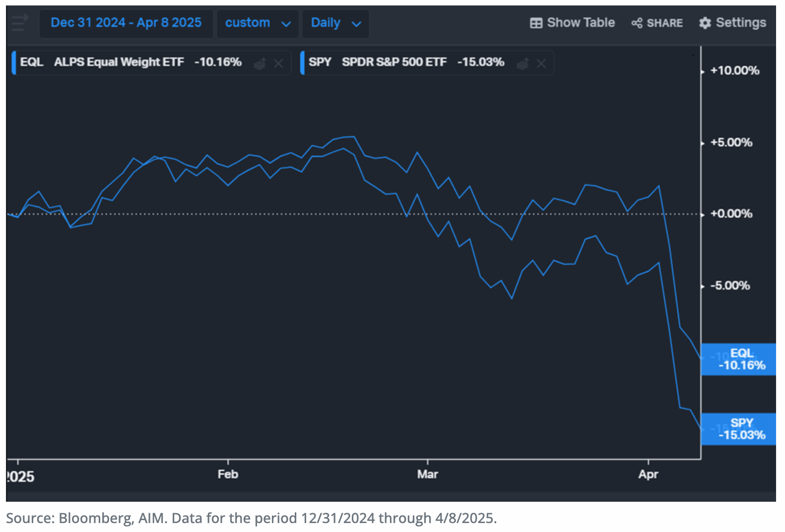This screenshot has height=532, width=785.
Task: Remove EQL series with its X
Action: (x=278, y=64)
